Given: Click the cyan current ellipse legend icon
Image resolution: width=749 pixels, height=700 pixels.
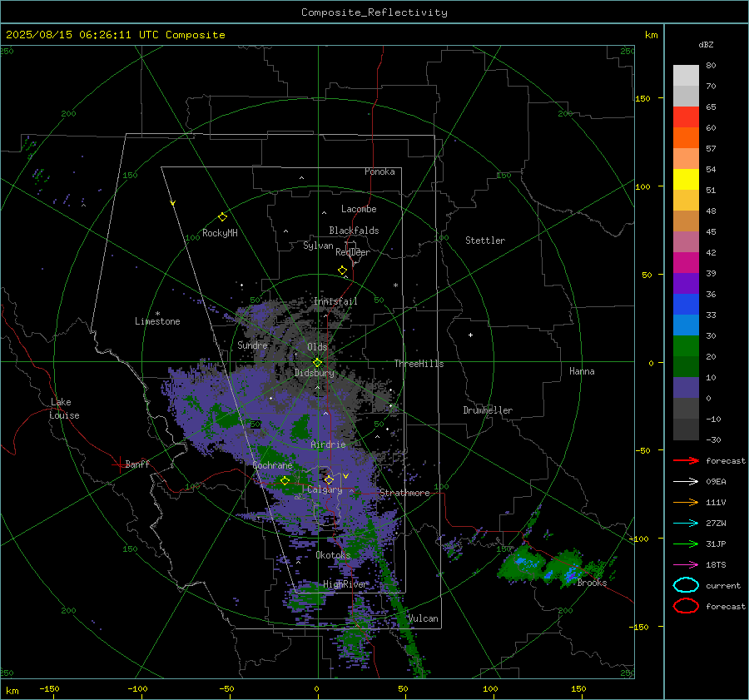Looking at the screenshot, I should 686,585.
